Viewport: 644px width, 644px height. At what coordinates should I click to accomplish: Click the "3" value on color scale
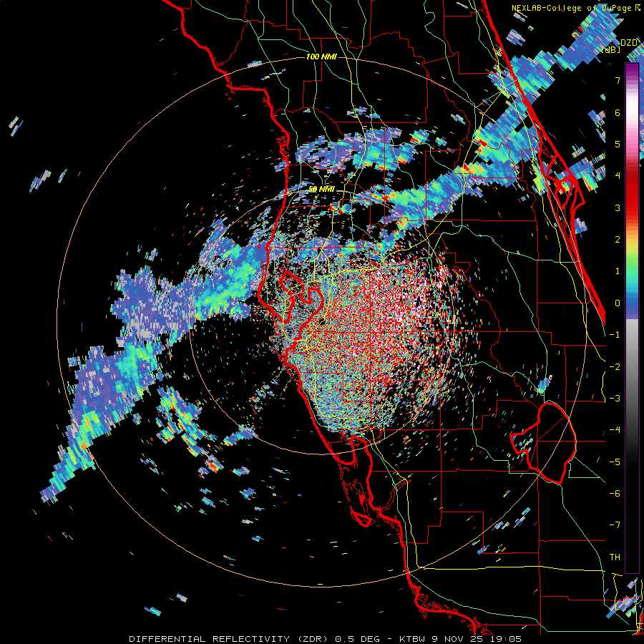[x=617, y=208]
